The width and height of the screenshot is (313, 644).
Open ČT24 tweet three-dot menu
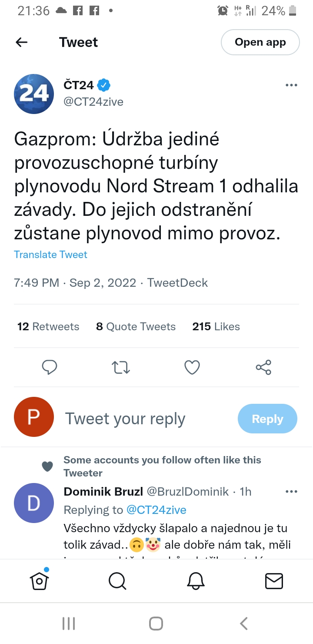click(291, 85)
